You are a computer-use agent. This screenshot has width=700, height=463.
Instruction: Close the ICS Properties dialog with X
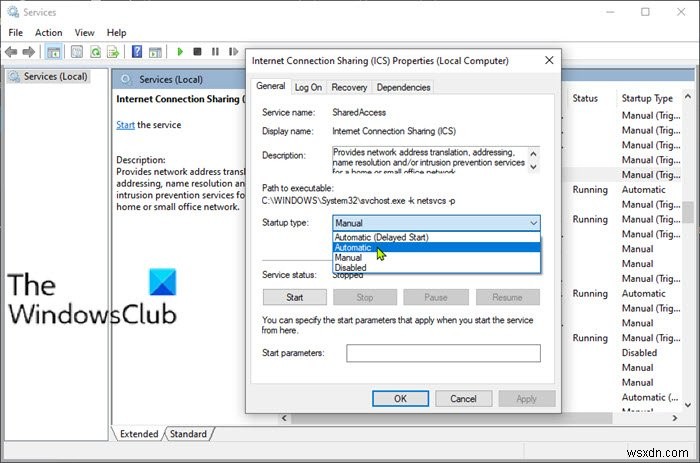(x=549, y=60)
